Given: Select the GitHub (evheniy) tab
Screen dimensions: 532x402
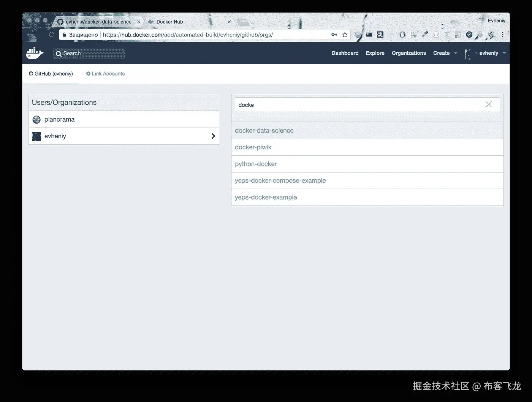Looking at the screenshot, I should (51, 74).
